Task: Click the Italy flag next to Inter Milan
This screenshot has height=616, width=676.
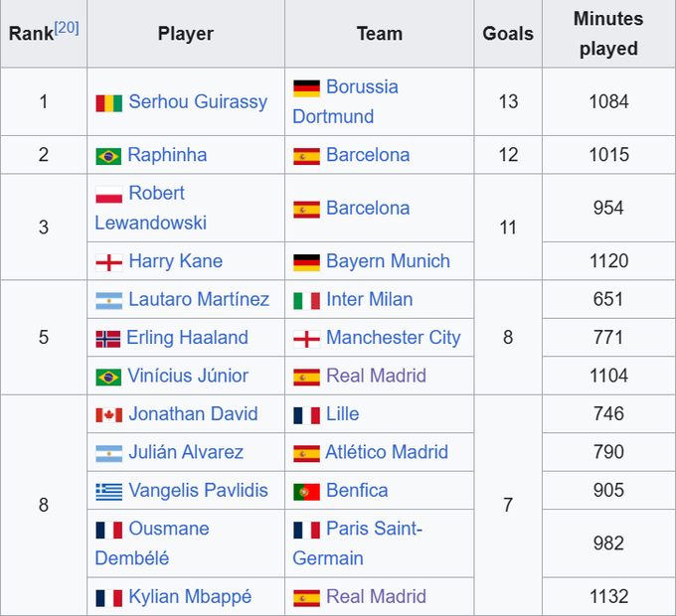Action: (x=306, y=300)
